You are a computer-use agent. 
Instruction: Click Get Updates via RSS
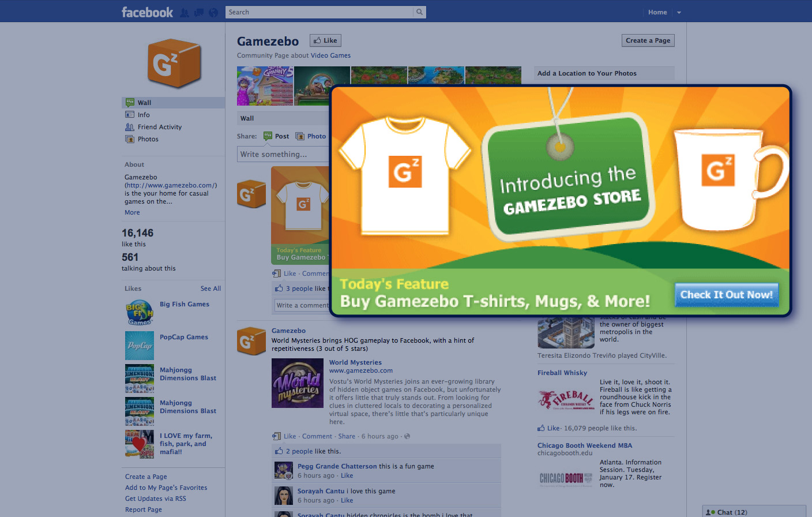pos(156,499)
